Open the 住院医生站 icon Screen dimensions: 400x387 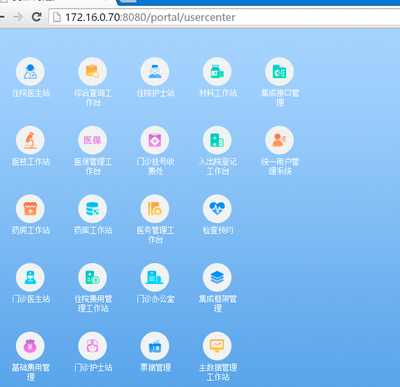[x=30, y=72]
